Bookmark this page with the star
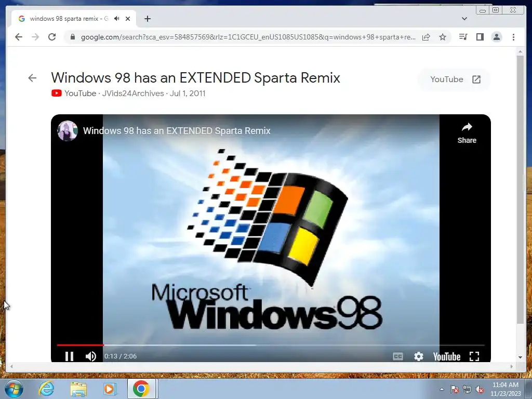The image size is (532, 399). pyautogui.click(x=443, y=37)
